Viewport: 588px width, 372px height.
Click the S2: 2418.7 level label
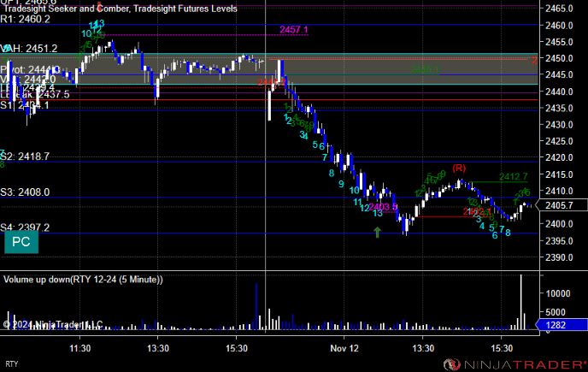(x=25, y=156)
